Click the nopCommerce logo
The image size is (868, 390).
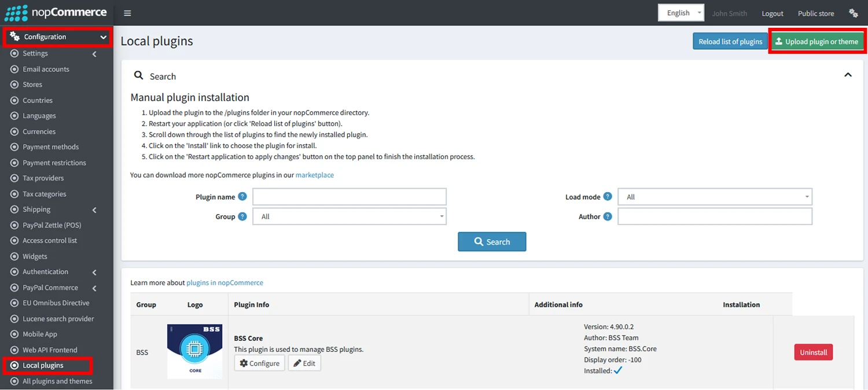pos(56,13)
